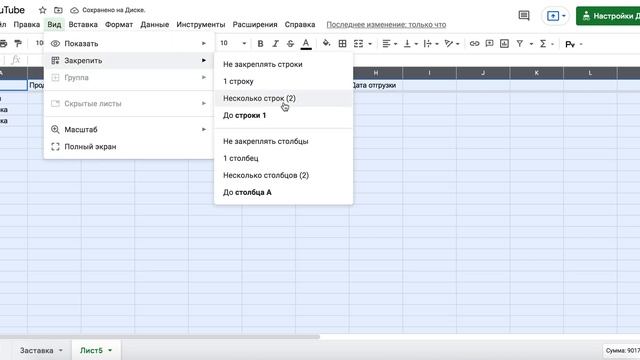
Task: Open the text color picker
Action: 306,44
